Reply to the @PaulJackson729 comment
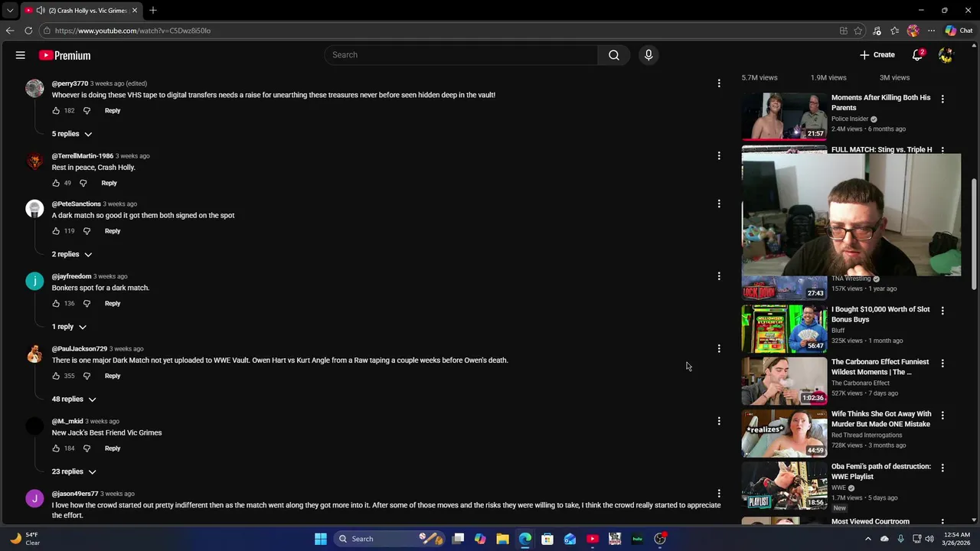 tap(113, 376)
